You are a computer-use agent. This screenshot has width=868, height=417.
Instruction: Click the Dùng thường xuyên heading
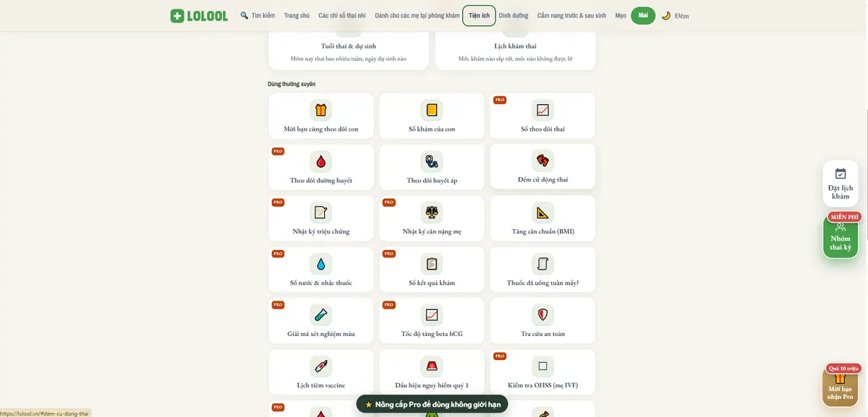click(x=292, y=84)
